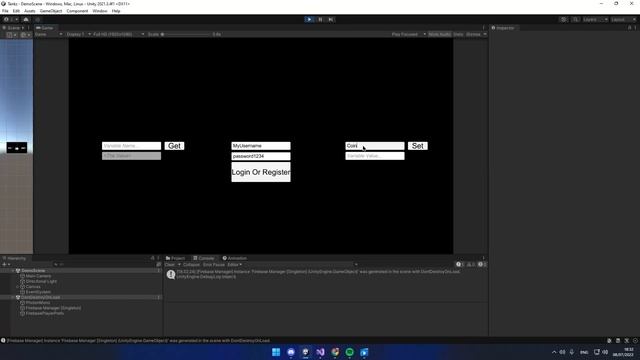Screen dimensions: 640x360
Task: Click the Get button in game view
Action: tap(174, 146)
